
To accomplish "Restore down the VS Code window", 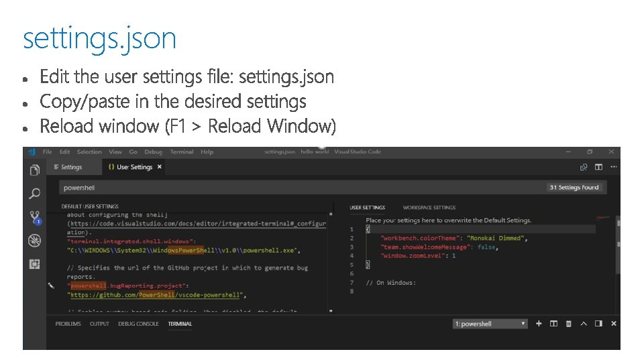I will pos(590,152).
